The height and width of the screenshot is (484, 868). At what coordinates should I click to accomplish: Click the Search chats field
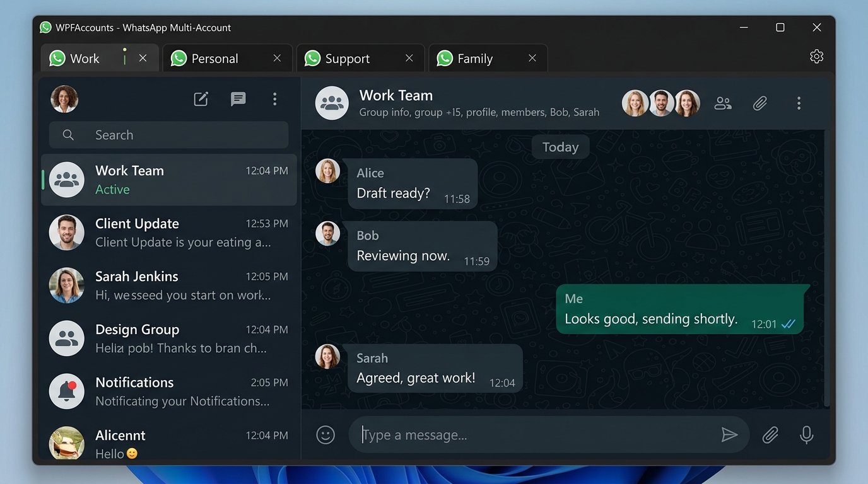click(168, 135)
